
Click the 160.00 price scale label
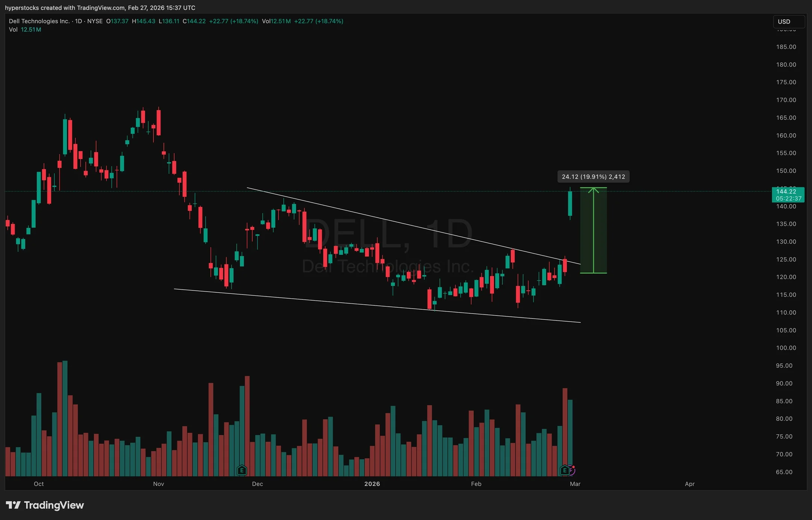pos(786,135)
